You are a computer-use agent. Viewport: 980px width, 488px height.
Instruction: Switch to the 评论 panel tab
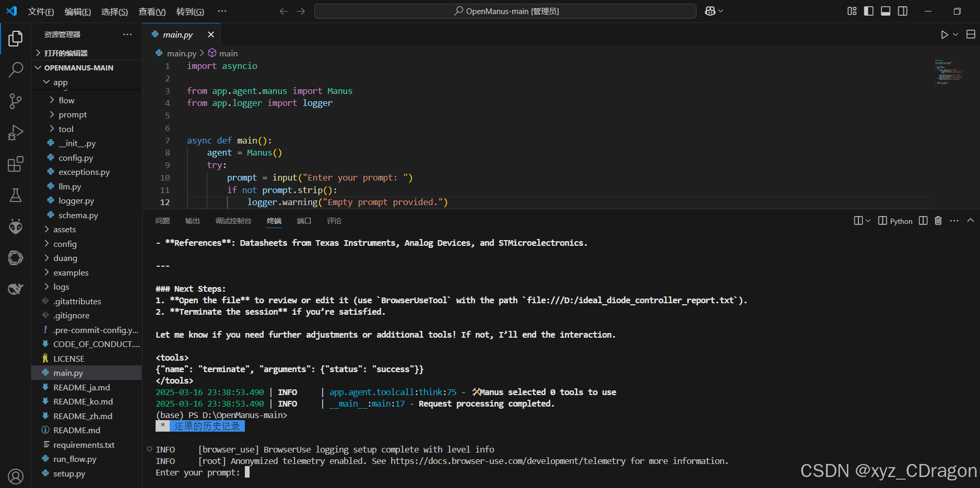point(334,221)
